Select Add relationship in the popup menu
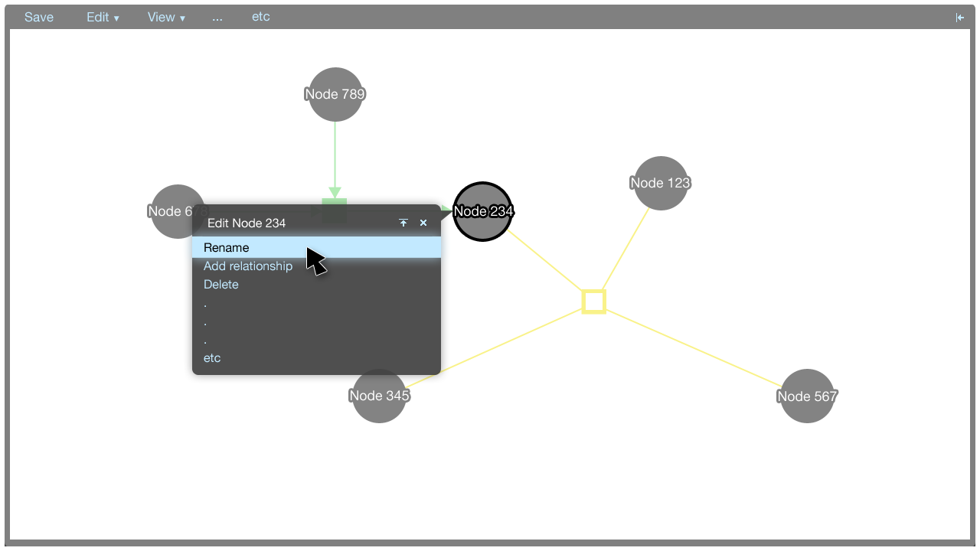This screenshot has width=980, height=551. point(248,266)
